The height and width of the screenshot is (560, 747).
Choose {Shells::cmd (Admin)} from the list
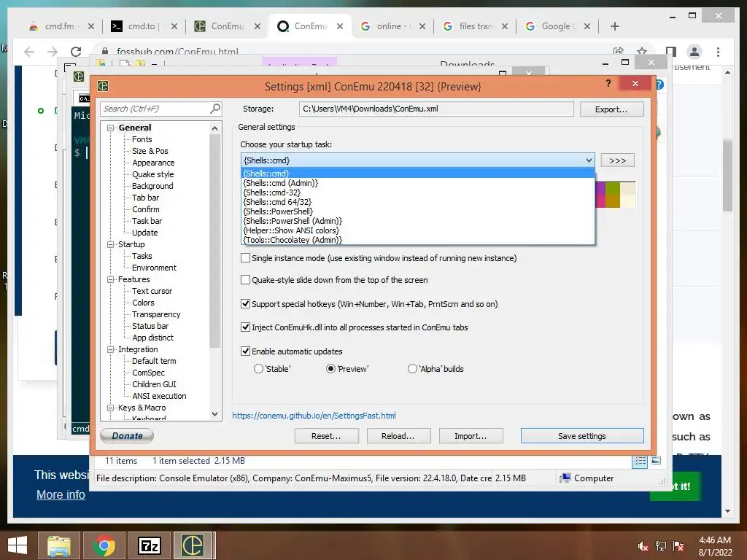click(x=418, y=183)
